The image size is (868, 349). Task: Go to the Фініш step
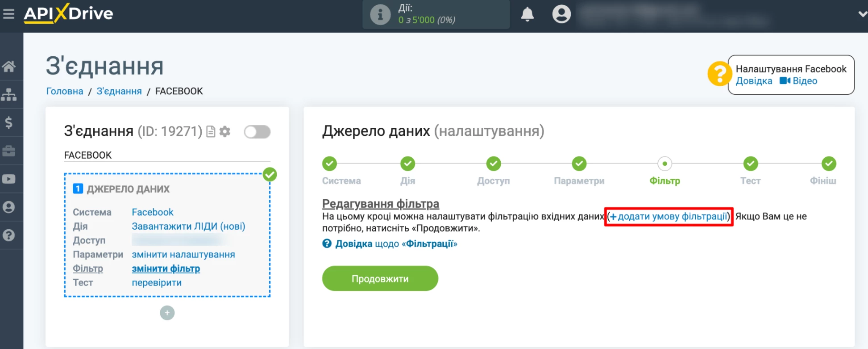pyautogui.click(x=829, y=164)
